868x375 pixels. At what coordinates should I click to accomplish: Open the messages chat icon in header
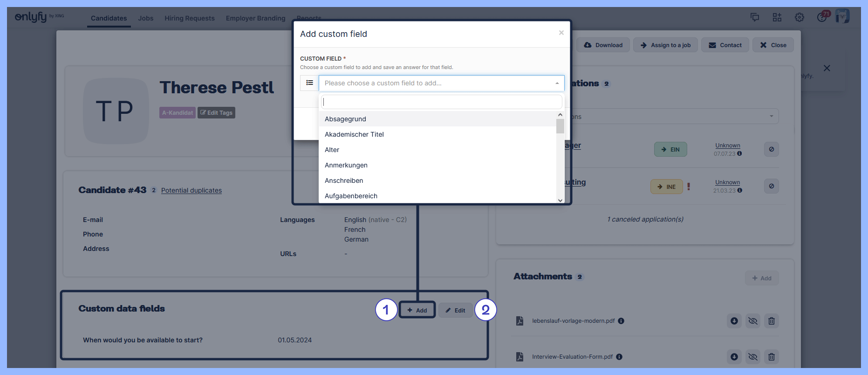(x=755, y=17)
